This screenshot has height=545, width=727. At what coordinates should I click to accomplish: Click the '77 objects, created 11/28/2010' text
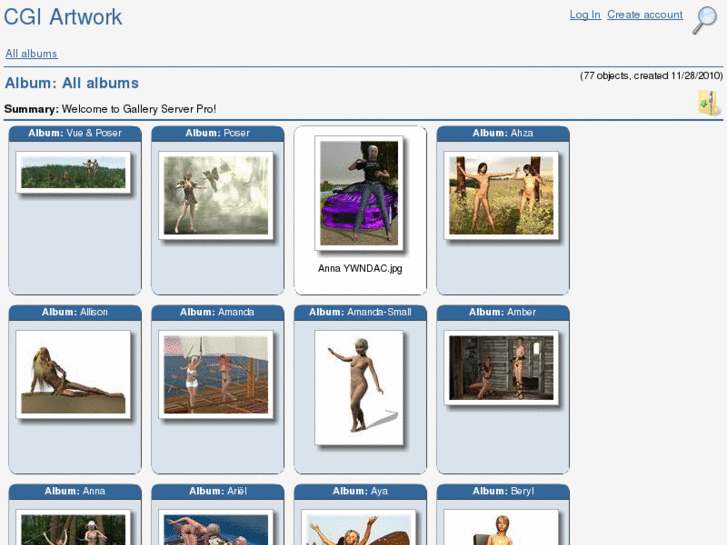(x=651, y=76)
